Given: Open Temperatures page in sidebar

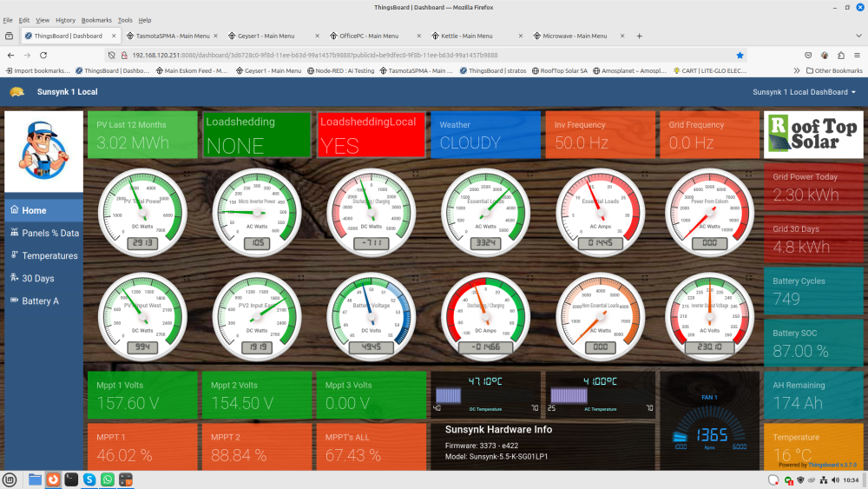Looking at the screenshot, I should (43, 256).
